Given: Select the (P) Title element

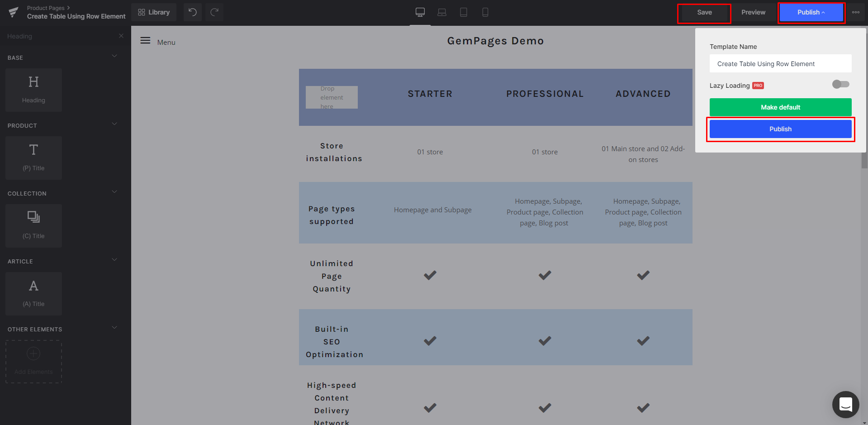Looking at the screenshot, I should (x=33, y=158).
